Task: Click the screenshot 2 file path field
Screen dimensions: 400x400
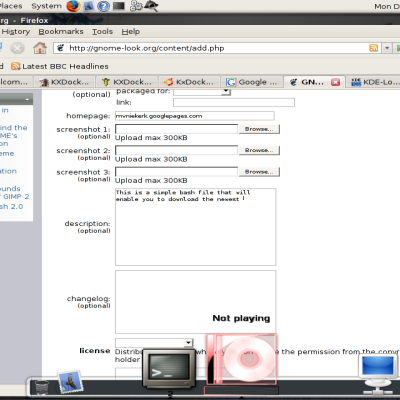Action: point(176,150)
